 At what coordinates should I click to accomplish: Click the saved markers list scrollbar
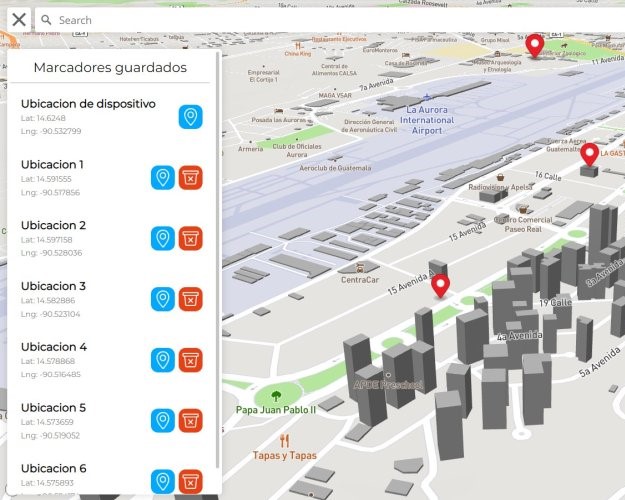click(x=218, y=300)
